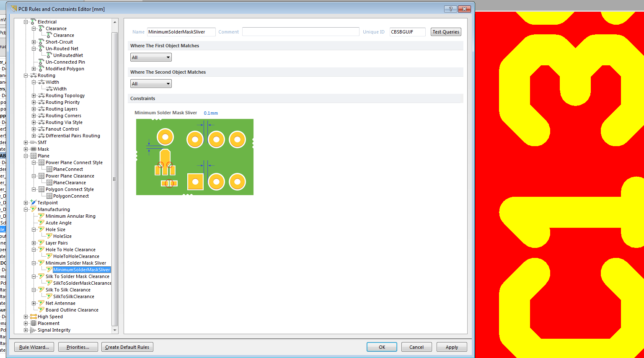This screenshot has height=358, width=644.
Task: Select the SilkToSilkClearance rule
Action: click(74, 296)
